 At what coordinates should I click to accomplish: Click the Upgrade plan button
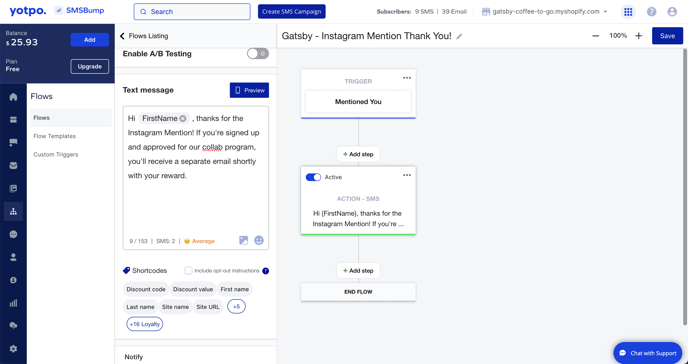click(90, 66)
